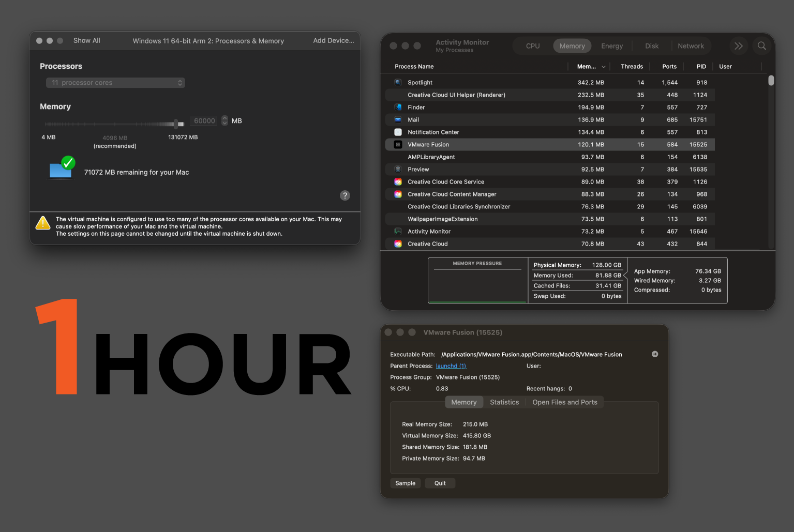
Task: Click the Creative Cloud Content Manager icon
Action: coord(398,194)
